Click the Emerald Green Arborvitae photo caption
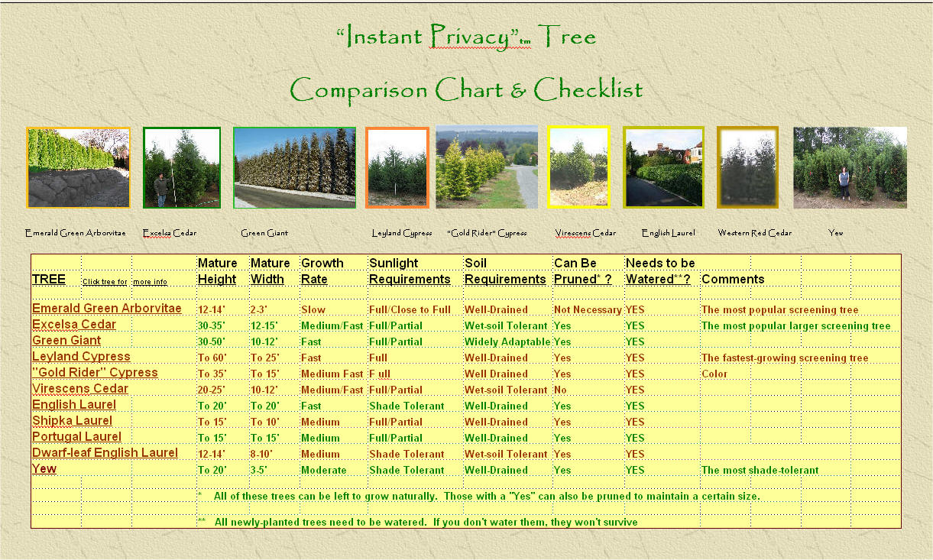Image resolution: width=933 pixels, height=560 pixels. click(x=76, y=233)
